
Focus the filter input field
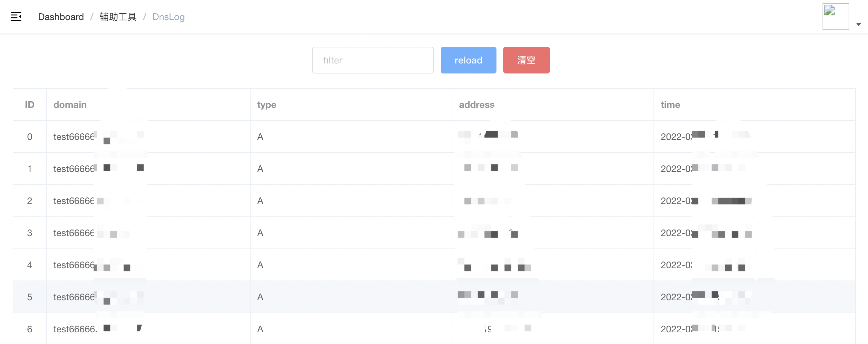click(373, 60)
